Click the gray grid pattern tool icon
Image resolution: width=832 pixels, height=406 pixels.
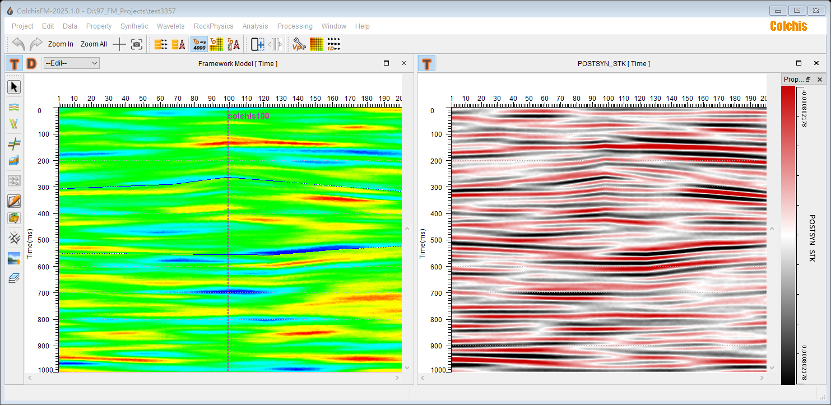(14, 180)
